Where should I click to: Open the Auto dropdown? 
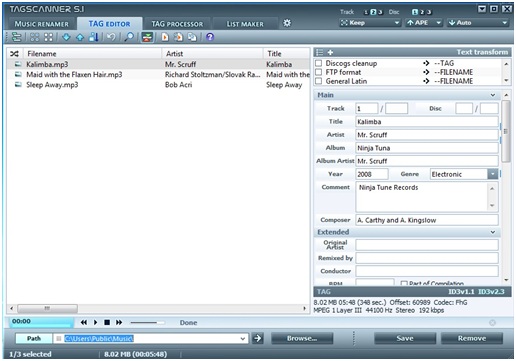pos(478,23)
